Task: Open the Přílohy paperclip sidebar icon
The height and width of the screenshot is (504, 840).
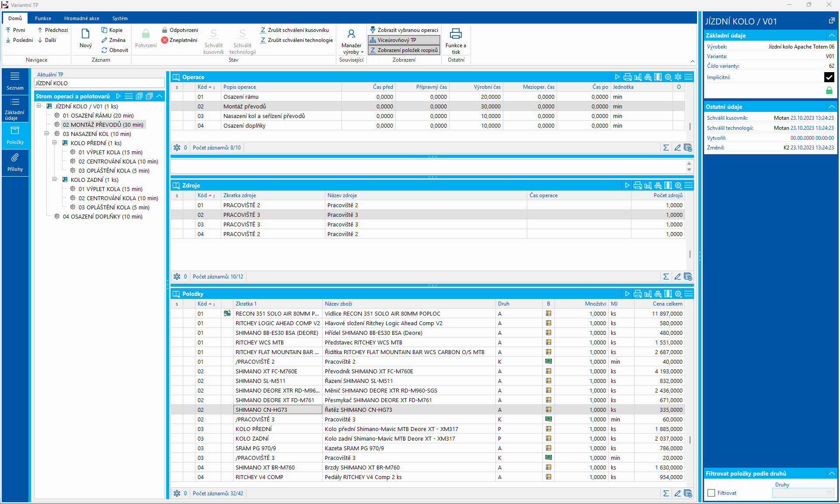Action: pos(15,158)
